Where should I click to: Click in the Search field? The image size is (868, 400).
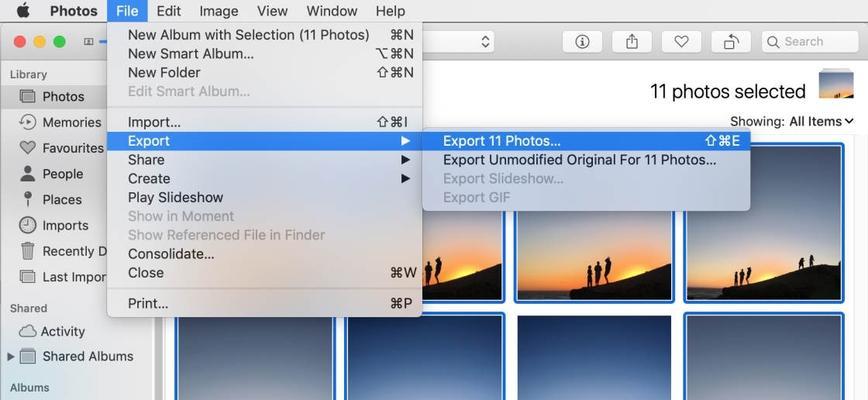[810, 41]
